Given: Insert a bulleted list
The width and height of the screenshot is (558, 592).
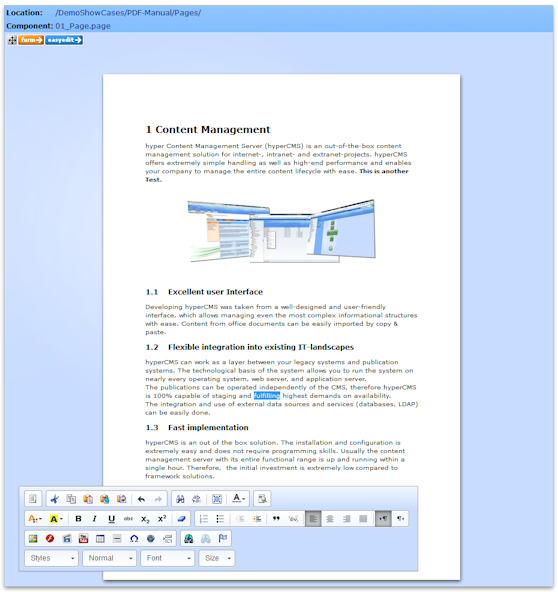Looking at the screenshot, I should pos(220,519).
